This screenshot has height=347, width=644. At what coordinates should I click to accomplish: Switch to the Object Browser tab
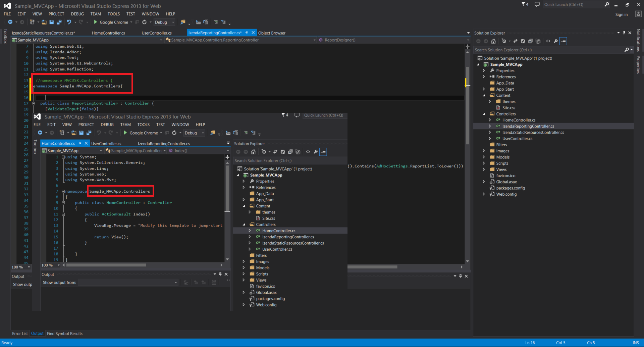[272, 33]
